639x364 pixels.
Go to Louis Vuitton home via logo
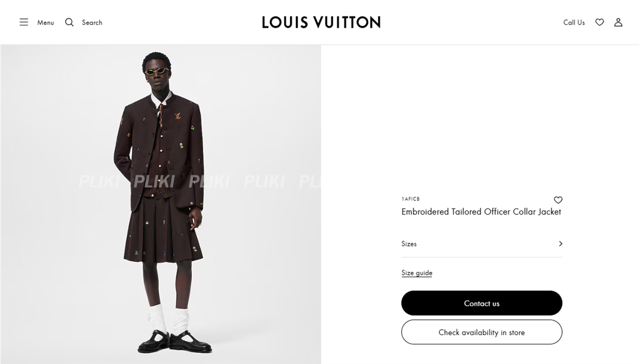321,22
